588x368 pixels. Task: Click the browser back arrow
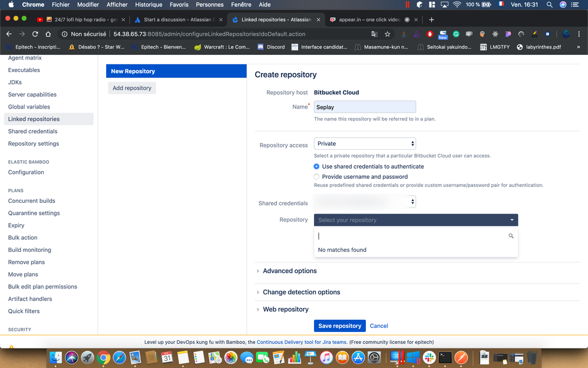[x=9, y=34]
